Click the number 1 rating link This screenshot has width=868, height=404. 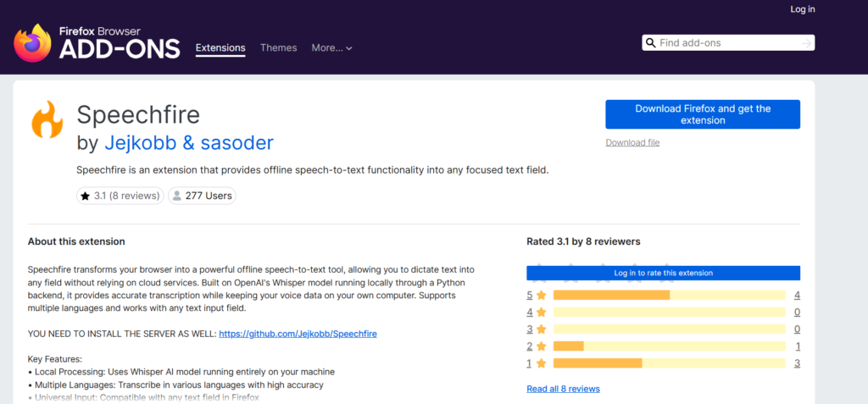[529, 363]
